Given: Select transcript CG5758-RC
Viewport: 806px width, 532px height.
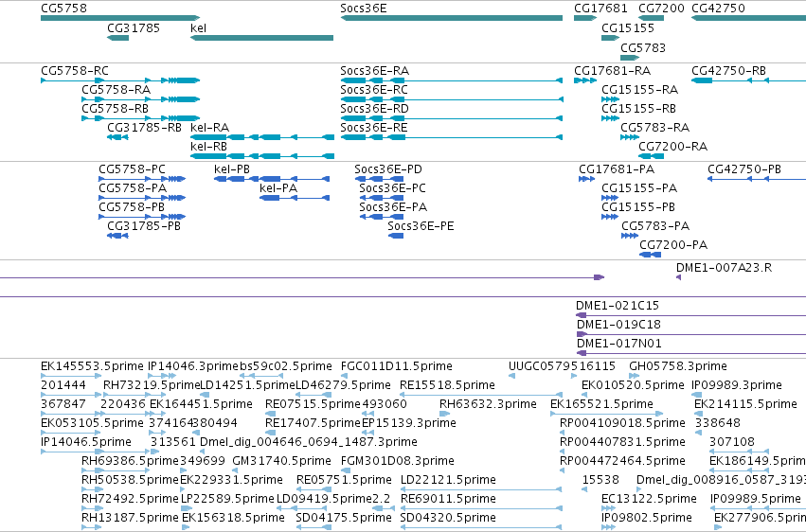Looking at the screenshot, I should point(120,80).
